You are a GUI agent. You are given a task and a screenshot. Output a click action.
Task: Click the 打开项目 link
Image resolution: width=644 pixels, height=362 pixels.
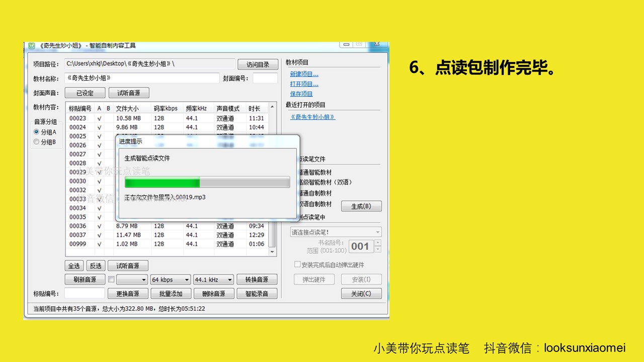[304, 84]
